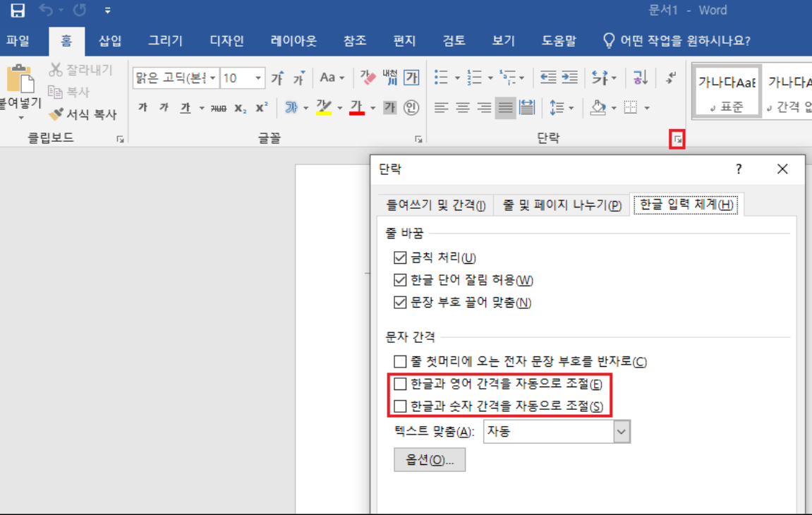Open the 클립보드 group dialog launcher
The width and height of the screenshot is (812, 515).
pos(120,140)
